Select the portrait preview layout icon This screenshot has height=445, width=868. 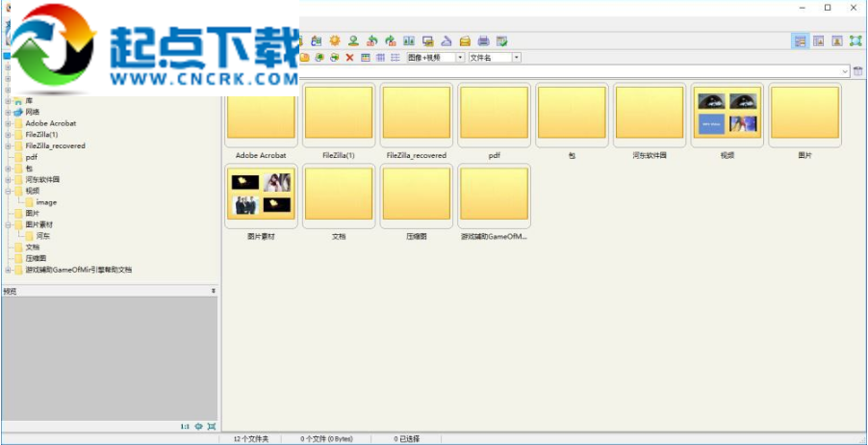[x=837, y=41]
